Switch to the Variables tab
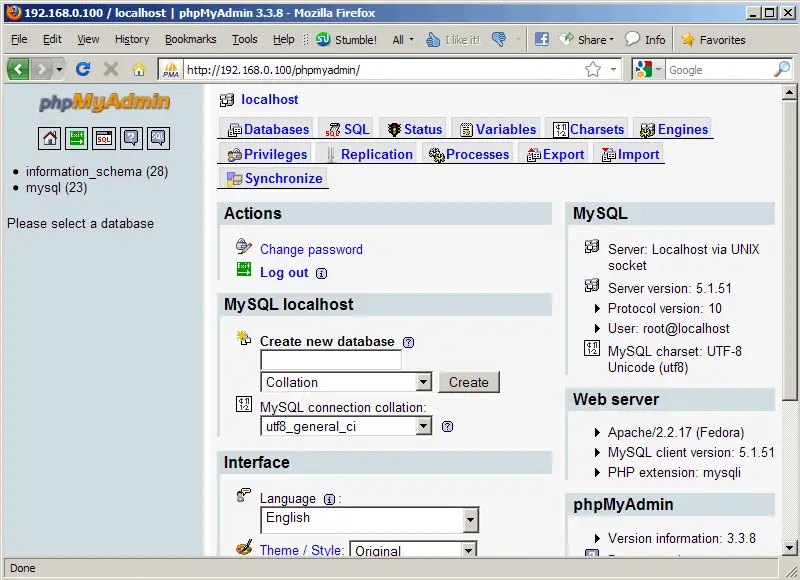Image resolution: width=800 pixels, height=580 pixels. pyautogui.click(x=497, y=129)
